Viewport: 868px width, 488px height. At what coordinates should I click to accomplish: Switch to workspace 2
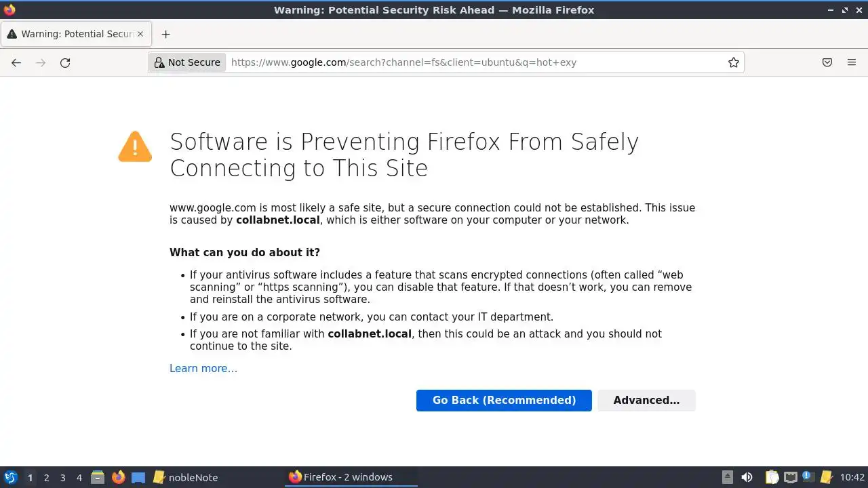[46, 477]
